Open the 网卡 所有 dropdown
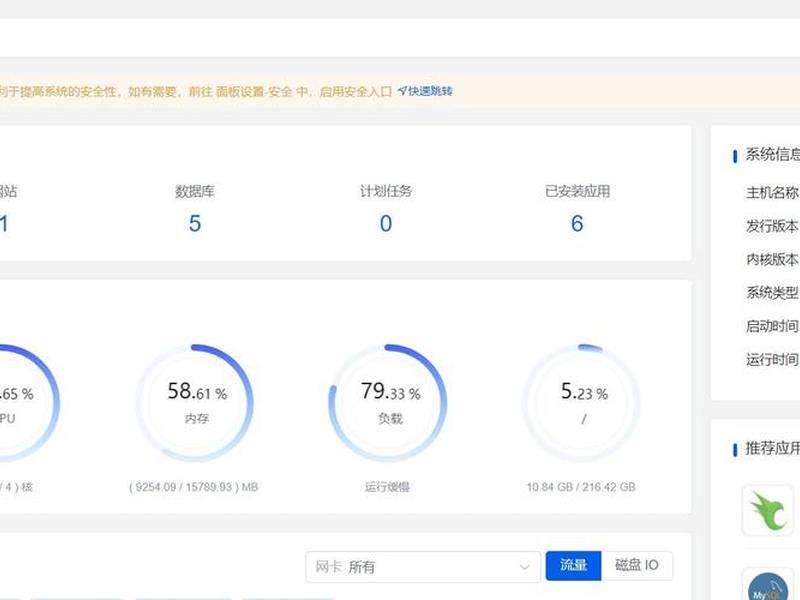The image size is (800, 600). click(x=423, y=566)
